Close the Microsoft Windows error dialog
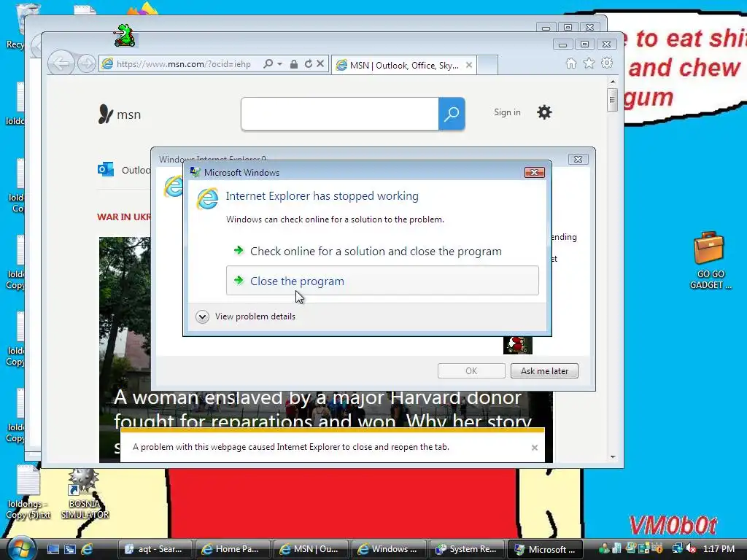The width and height of the screenshot is (747, 560). point(534,172)
